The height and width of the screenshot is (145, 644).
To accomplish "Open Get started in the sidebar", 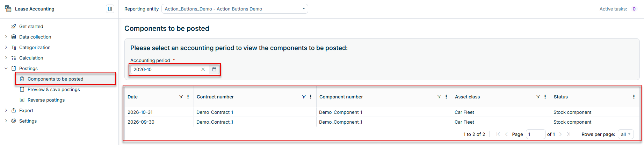I will (31, 26).
